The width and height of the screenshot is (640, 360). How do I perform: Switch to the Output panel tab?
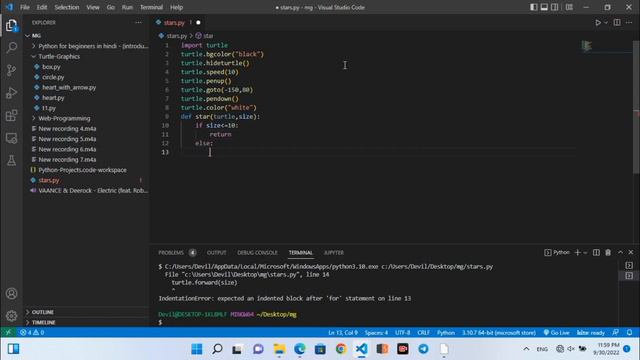point(216,253)
